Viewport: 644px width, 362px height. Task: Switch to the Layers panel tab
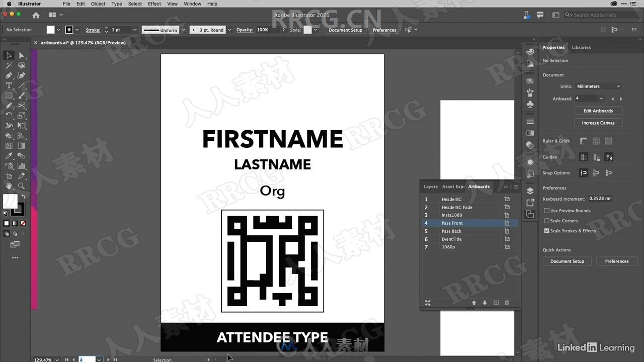pyautogui.click(x=430, y=187)
